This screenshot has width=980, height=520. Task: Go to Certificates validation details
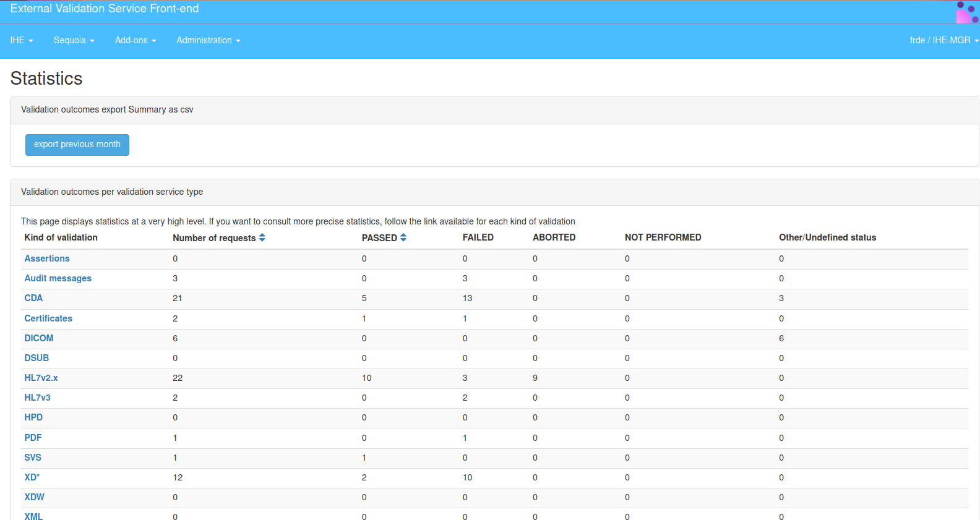[48, 318]
